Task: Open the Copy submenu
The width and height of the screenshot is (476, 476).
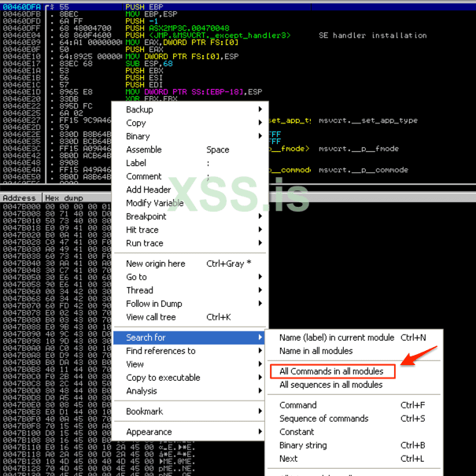Action: click(x=190, y=123)
